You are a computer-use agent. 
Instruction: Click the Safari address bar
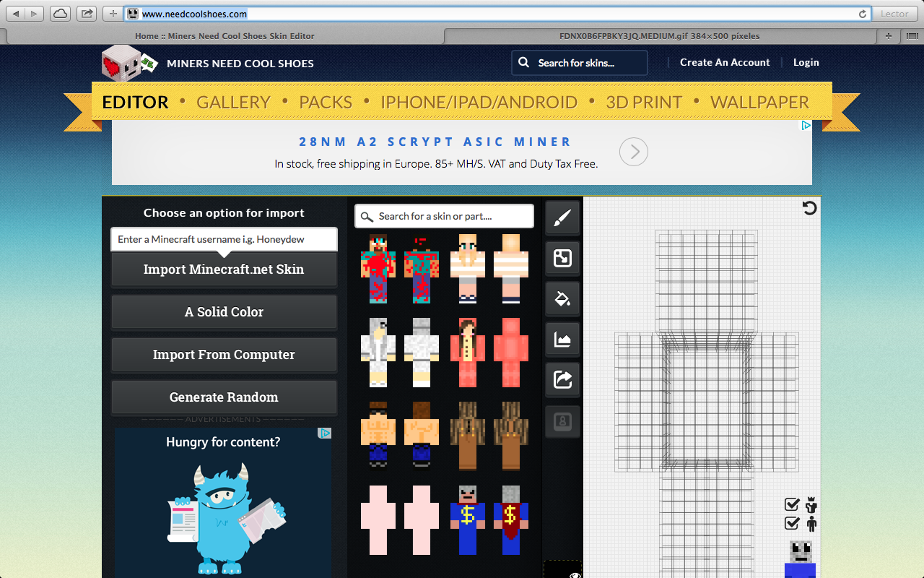coord(498,14)
